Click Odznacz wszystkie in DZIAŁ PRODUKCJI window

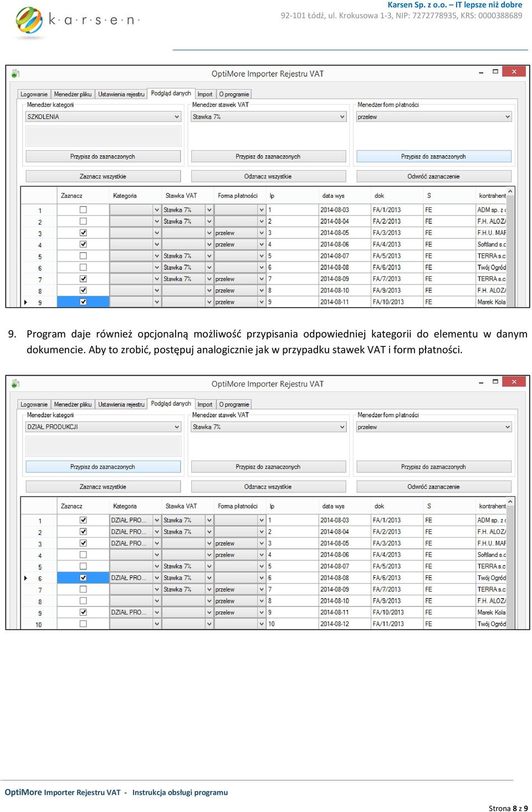(268, 487)
